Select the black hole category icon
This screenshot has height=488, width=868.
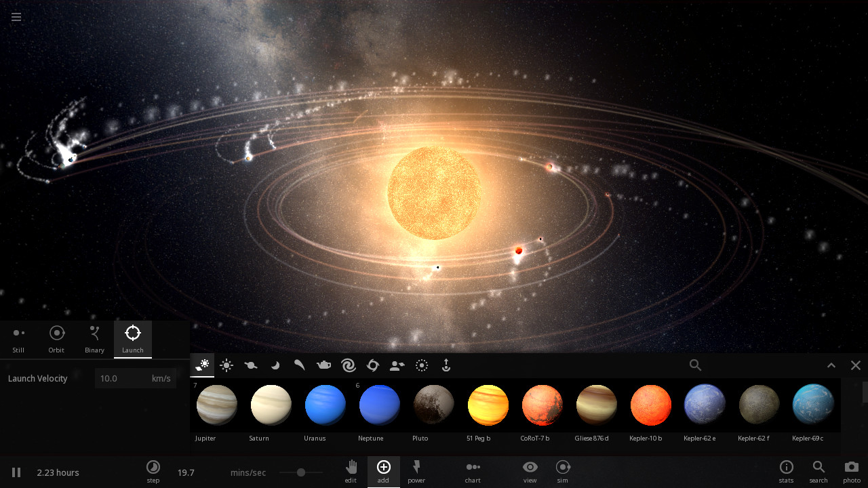[373, 365]
